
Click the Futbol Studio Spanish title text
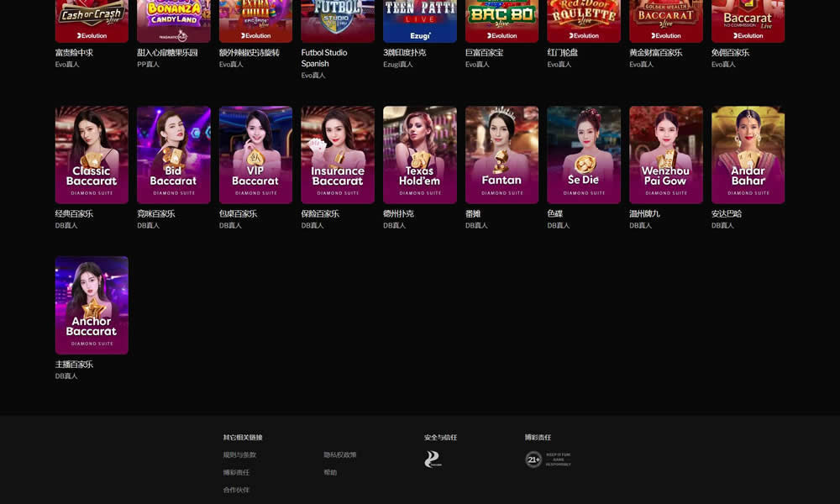coord(324,58)
